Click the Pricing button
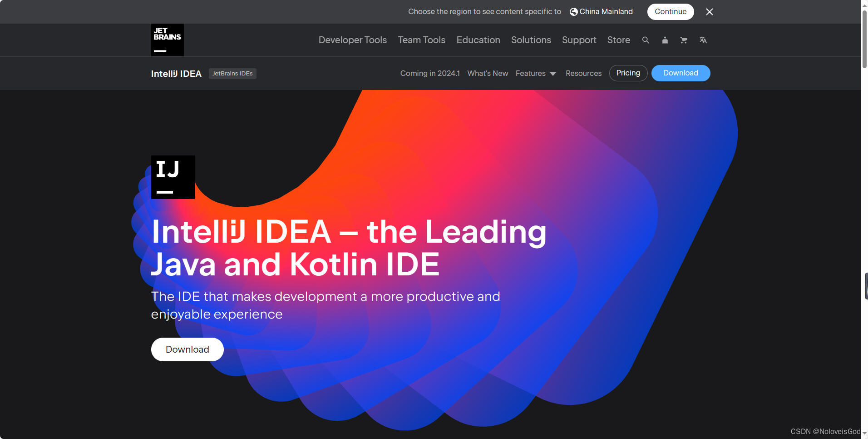This screenshot has height=439, width=868. (x=628, y=73)
